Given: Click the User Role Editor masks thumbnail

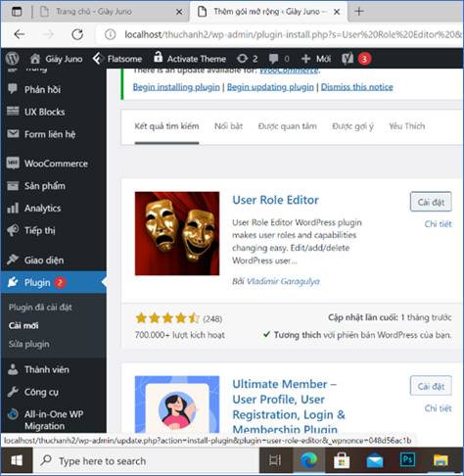Looking at the screenshot, I should (177, 233).
